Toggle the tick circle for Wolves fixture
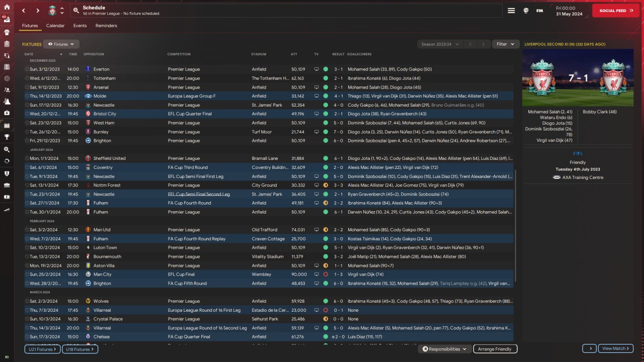The height and width of the screenshot is (362, 644). (x=27, y=301)
